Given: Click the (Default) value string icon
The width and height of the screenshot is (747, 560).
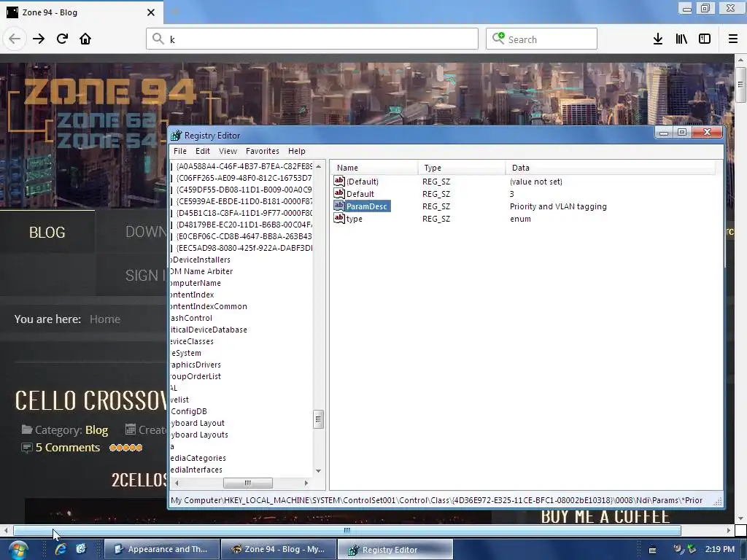Looking at the screenshot, I should click(339, 181).
